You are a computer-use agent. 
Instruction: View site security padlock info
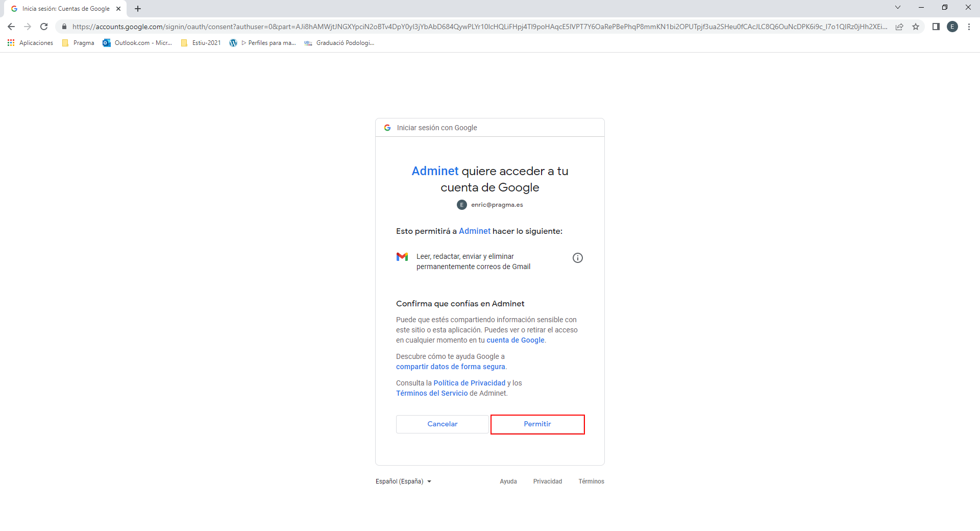(64, 27)
